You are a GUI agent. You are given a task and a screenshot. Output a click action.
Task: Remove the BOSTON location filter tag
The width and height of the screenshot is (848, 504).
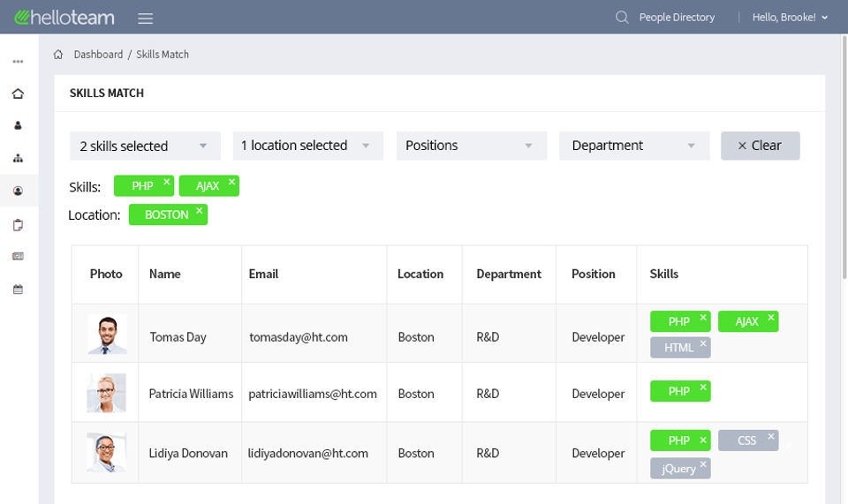pyautogui.click(x=200, y=211)
